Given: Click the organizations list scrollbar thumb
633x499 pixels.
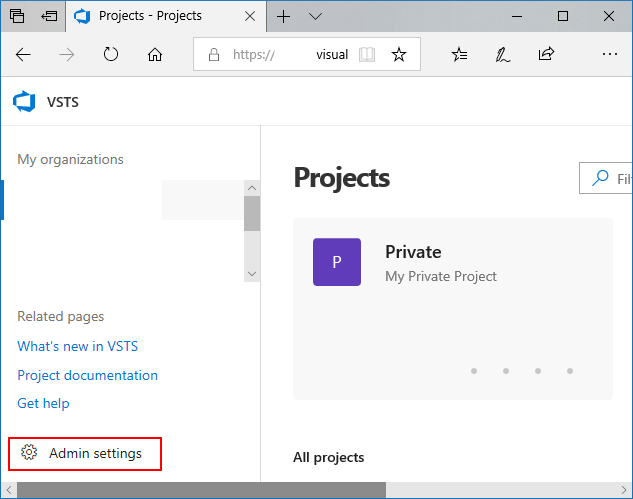Looking at the screenshot, I should pyautogui.click(x=252, y=214).
